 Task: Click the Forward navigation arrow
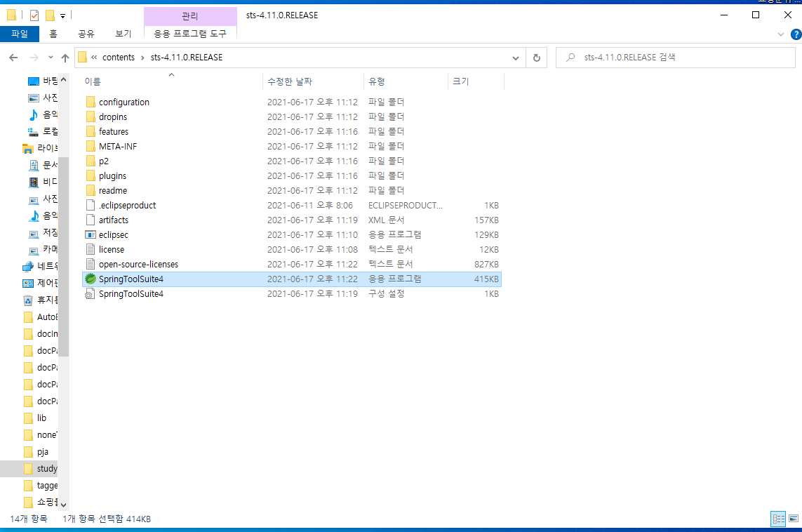[34, 58]
